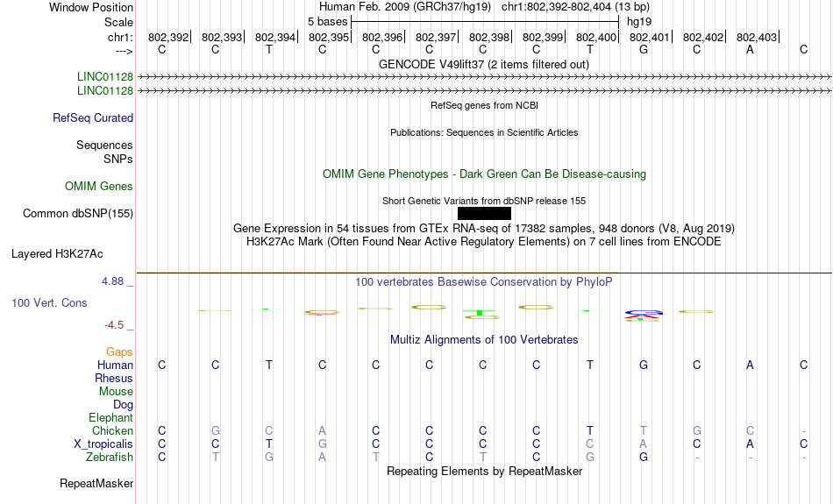Click the Common dbSNP(155) black variant block

pos(484,214)
